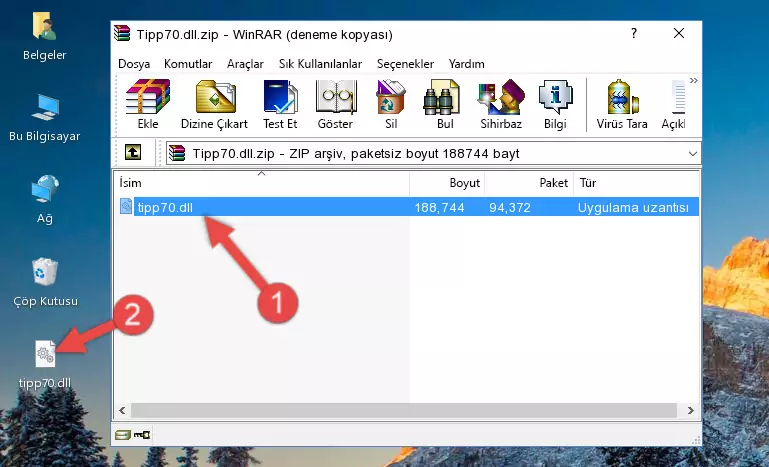Viewport: 769px width, 467px height.
Task: Show archive Bilgi information
Action: pos(555,104)
